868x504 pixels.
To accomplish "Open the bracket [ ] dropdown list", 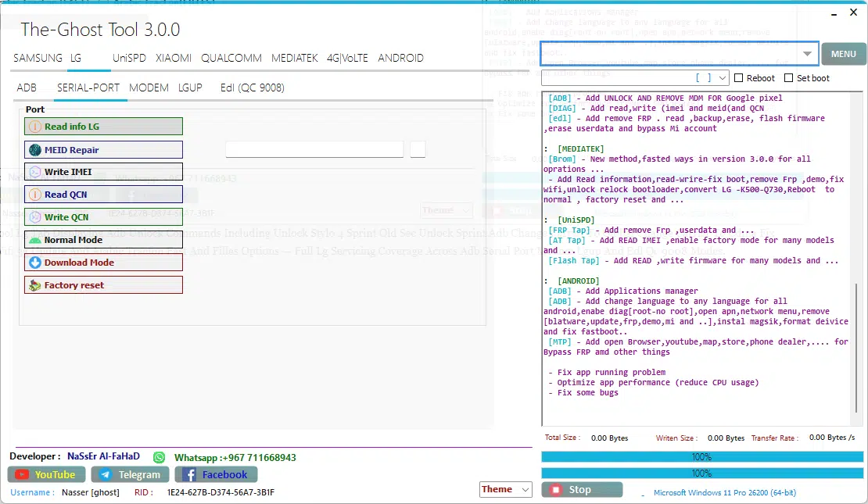I will (x=723, y=78).
